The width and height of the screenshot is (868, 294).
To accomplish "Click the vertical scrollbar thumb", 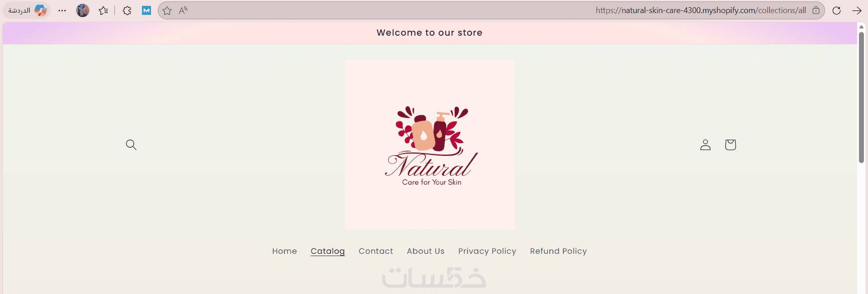I will pyautogui.click(x=861, y=97).
